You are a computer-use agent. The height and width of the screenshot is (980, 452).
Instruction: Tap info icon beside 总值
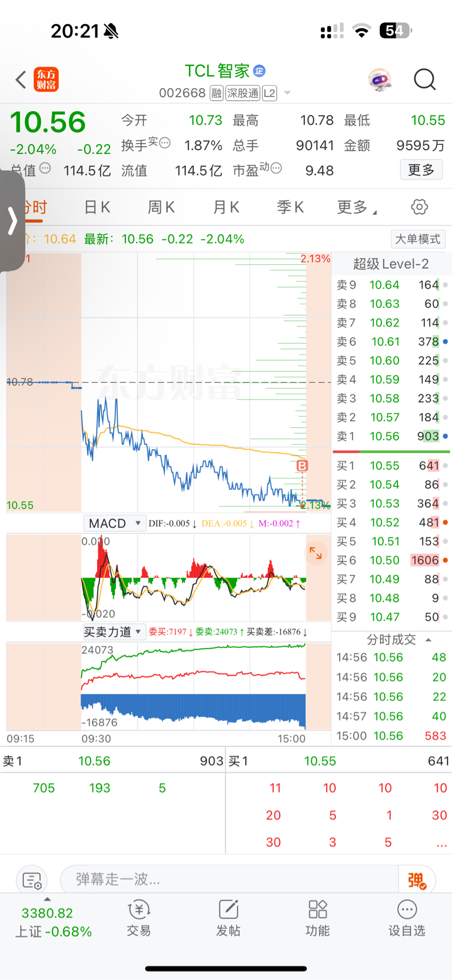click(45, 168)
